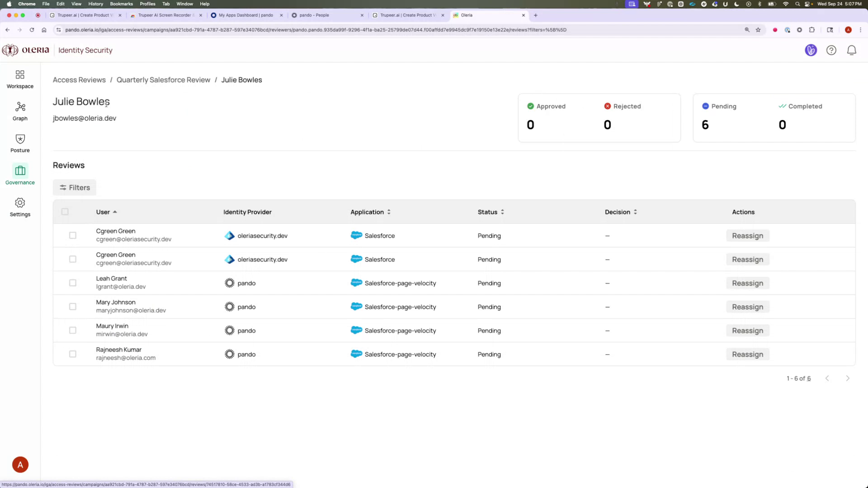Image resolution: width=868 pixels, height=488 pixels.
Task: Open the Workspace section in sidebar
Action: click(19, 79)
